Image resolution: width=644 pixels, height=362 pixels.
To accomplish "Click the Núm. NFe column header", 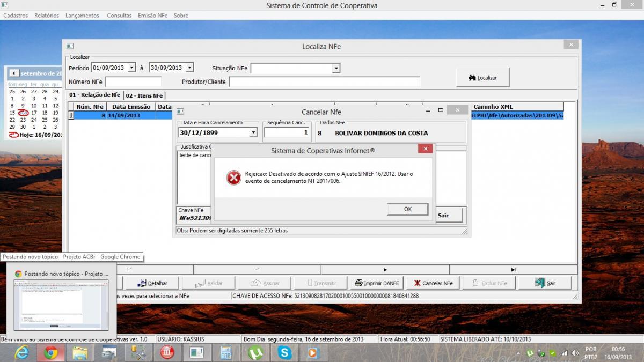I will tap(90, 107).
